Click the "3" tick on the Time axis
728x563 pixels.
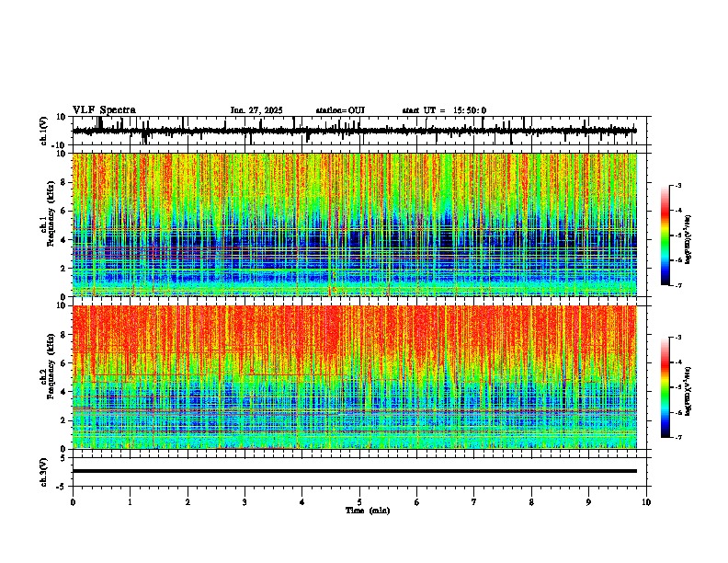tap(245, 502)
